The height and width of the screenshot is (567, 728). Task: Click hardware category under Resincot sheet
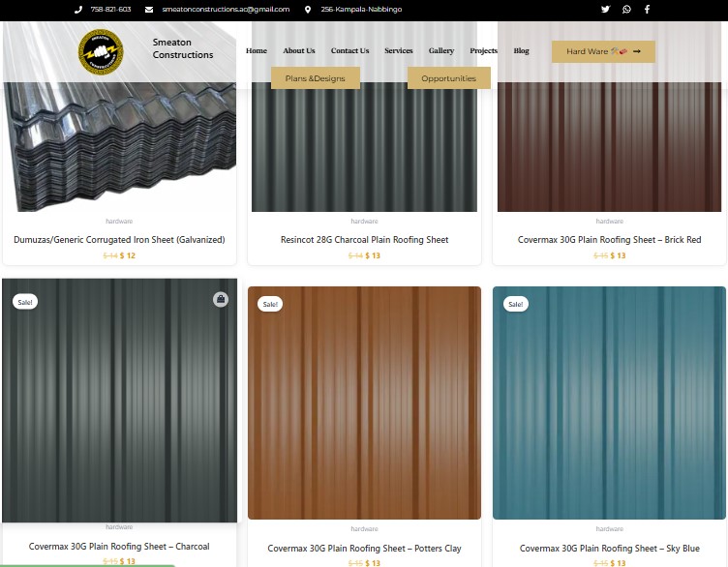click(x=364, y=221)
